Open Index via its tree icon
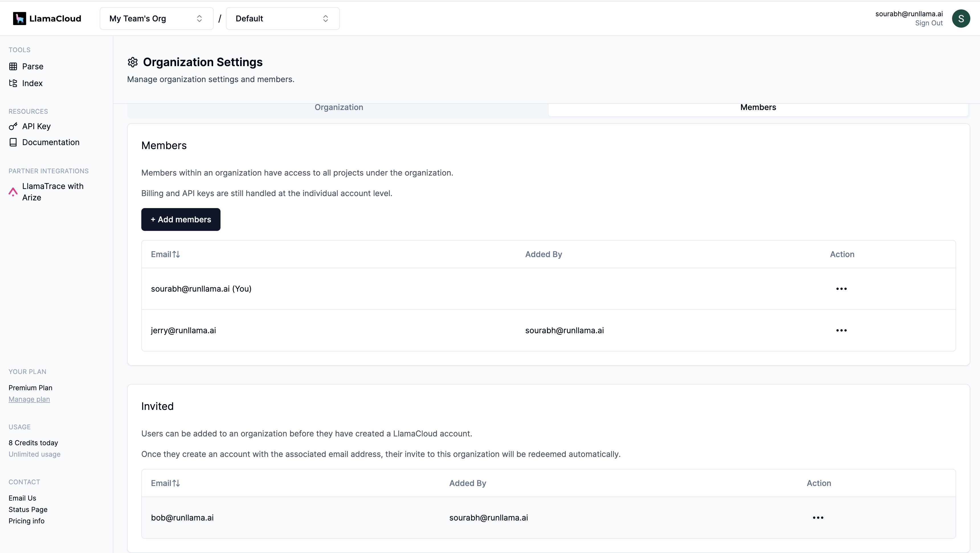 [13, 83]
